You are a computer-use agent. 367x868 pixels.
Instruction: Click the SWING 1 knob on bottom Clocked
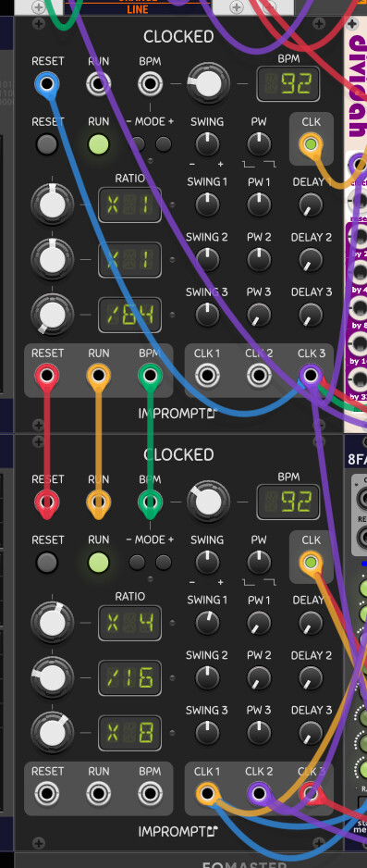(x=207, y=623)
